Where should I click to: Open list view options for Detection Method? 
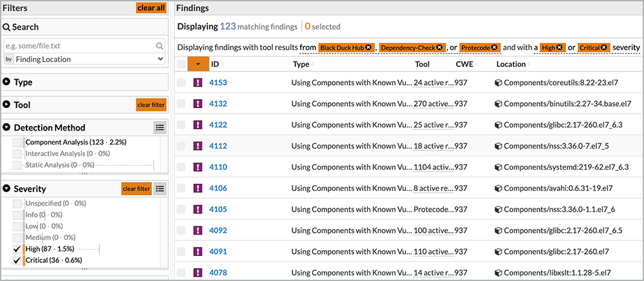click(160, 127)
